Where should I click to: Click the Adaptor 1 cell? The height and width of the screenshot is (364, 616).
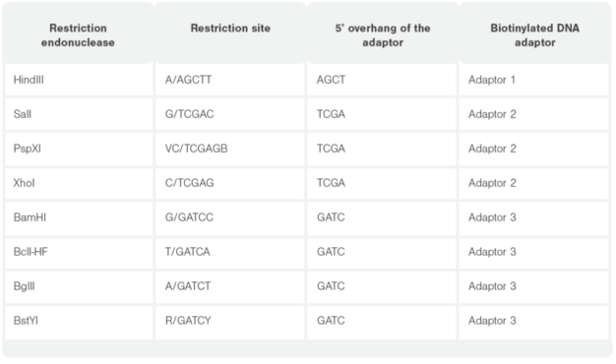(534, 80)
